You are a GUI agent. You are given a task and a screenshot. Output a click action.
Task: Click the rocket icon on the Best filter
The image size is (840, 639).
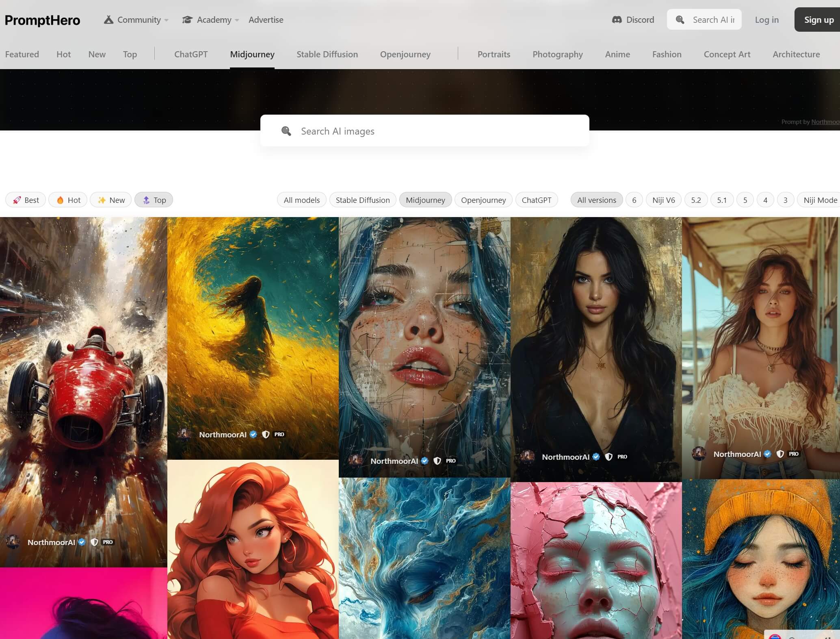[17, 200]
